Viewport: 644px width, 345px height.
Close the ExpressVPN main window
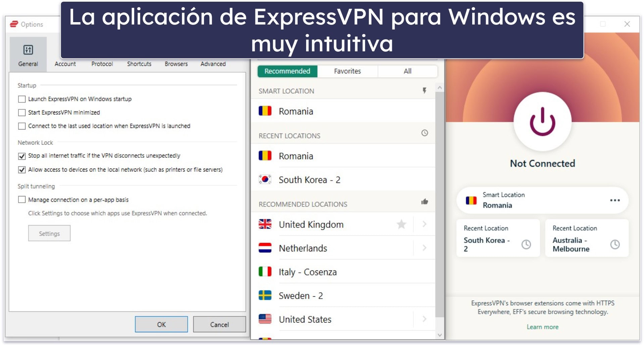627,24
